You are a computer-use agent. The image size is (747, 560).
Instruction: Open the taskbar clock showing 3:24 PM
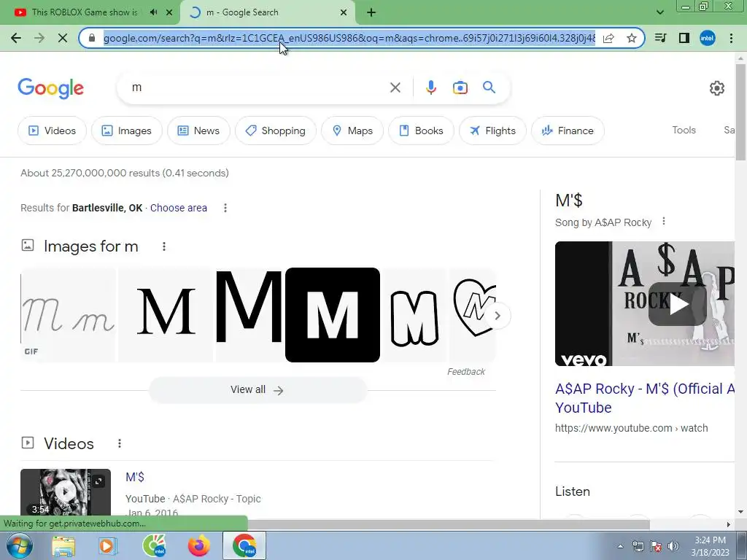pyautogui.click(x=710, y=546)
